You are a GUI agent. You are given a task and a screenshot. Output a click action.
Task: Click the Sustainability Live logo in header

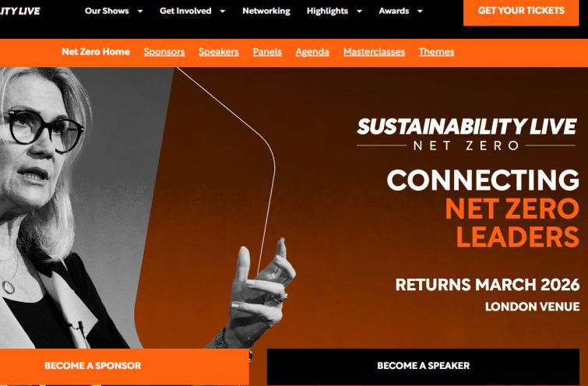19,11
